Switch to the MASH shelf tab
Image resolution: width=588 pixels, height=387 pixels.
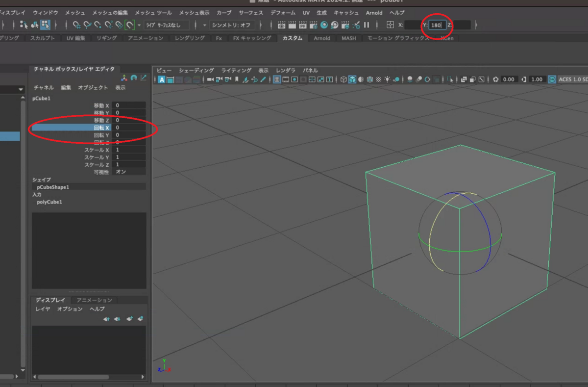point(349,38)
